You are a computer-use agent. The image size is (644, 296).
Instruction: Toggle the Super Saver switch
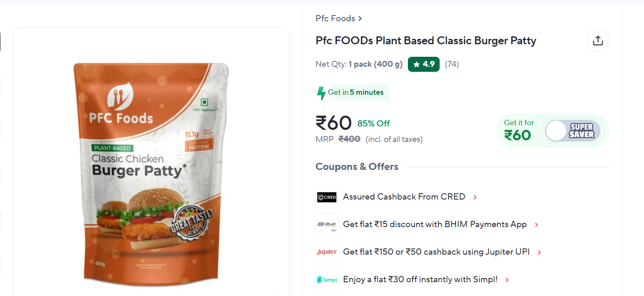573,131
